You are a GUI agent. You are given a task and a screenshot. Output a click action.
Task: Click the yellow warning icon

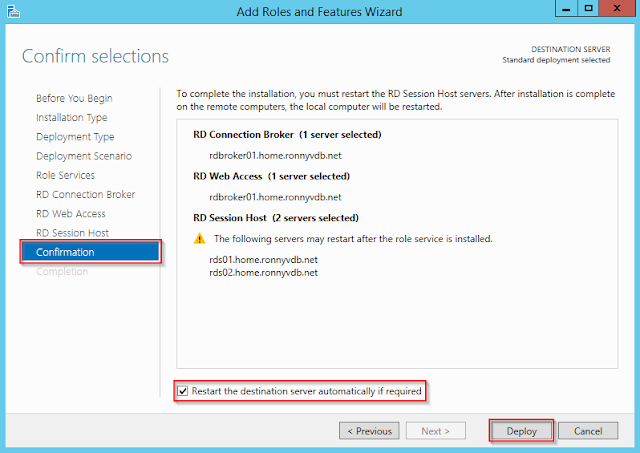click(x=200, y=239)
